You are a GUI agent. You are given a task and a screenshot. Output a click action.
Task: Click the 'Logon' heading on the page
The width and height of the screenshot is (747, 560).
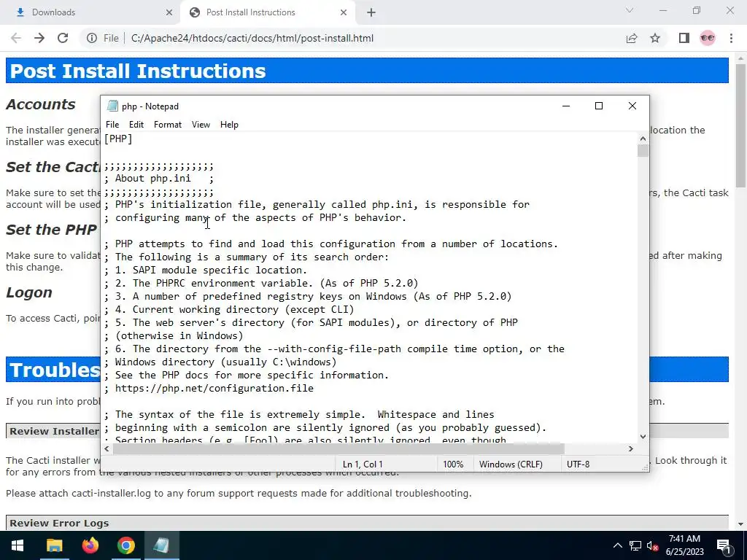pyautogui.click(x=29, y=292)
